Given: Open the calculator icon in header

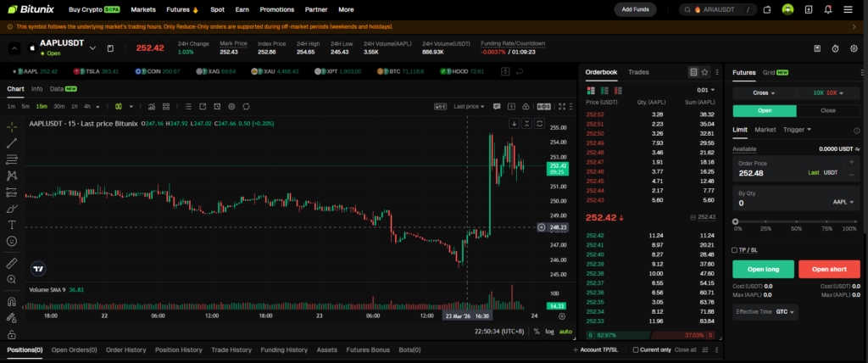Looking at the screenshot, I should pyautogui.click(x=817, y=49).
